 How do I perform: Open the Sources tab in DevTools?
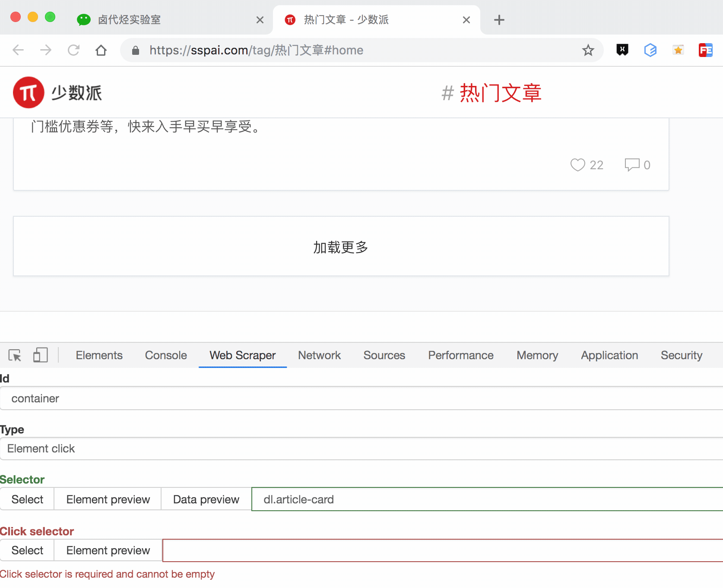point(384,355)
